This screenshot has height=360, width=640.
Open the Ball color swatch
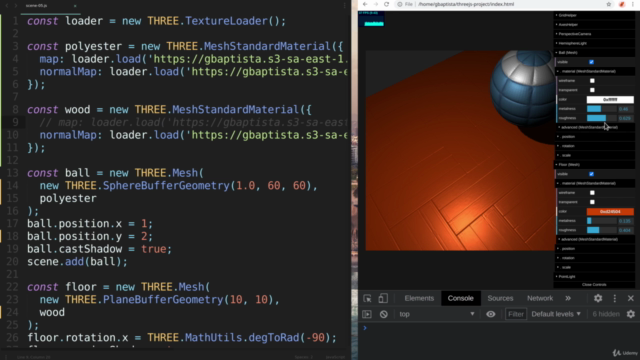(x=610, y=100)
